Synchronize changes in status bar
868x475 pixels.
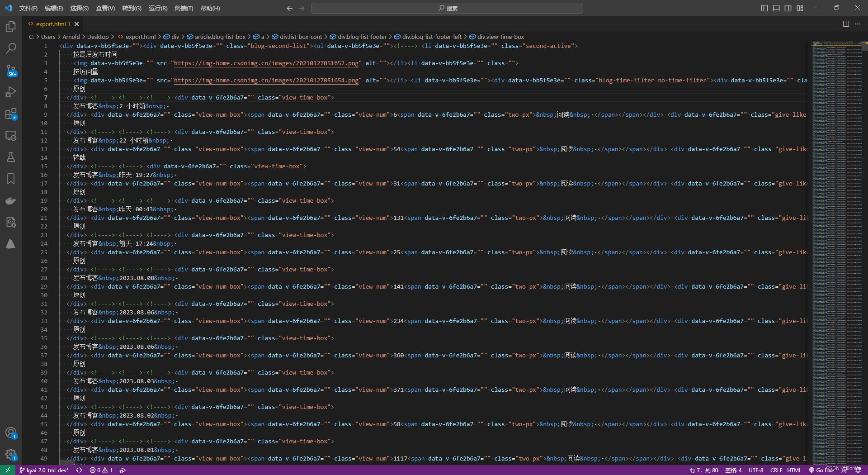point(79,470)
